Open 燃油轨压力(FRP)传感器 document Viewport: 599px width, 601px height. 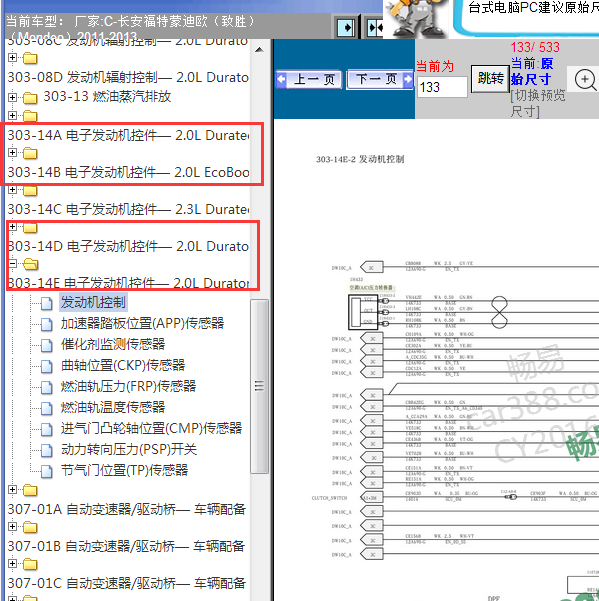128,386
